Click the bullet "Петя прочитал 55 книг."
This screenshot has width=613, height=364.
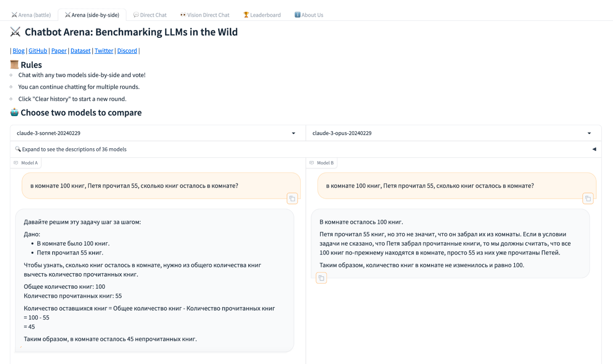coord(70,253)
